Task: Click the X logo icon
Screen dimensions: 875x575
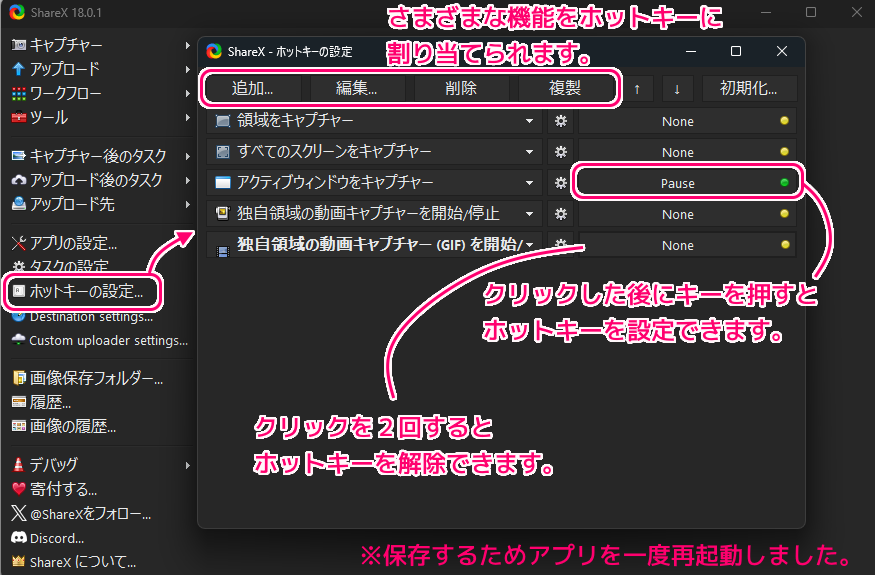Action: pos(19,513)
